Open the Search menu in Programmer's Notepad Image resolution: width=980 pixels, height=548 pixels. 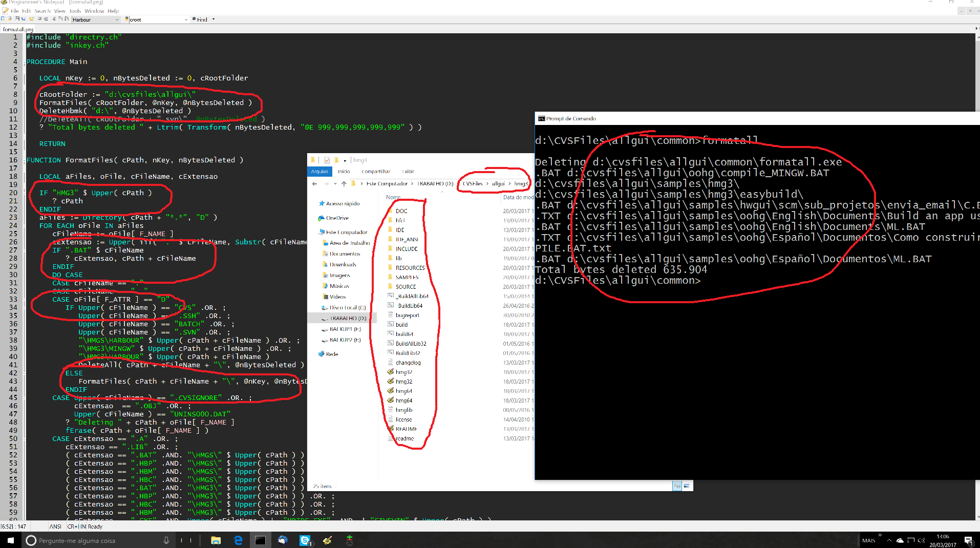click(42, 11)
